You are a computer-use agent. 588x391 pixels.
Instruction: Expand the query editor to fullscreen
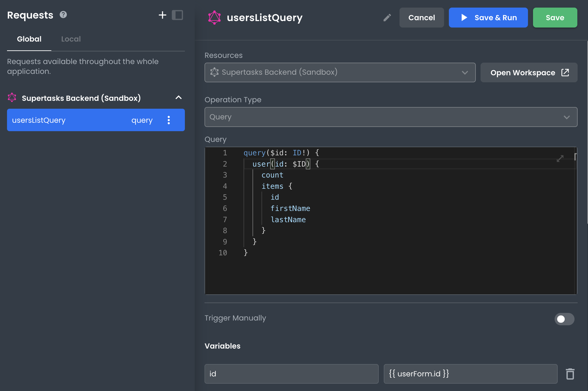[560, 159]
